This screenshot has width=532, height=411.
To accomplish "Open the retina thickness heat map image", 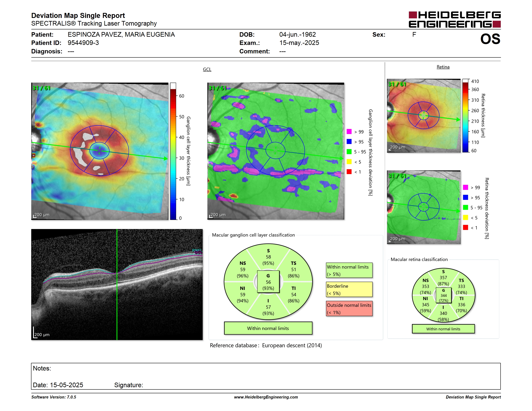I will point(424,116).
